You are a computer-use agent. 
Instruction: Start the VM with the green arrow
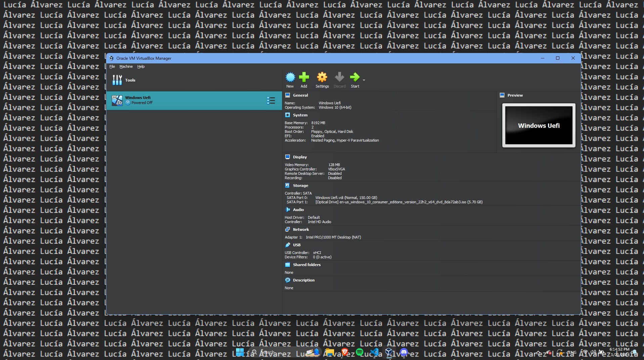click(355, 78)
